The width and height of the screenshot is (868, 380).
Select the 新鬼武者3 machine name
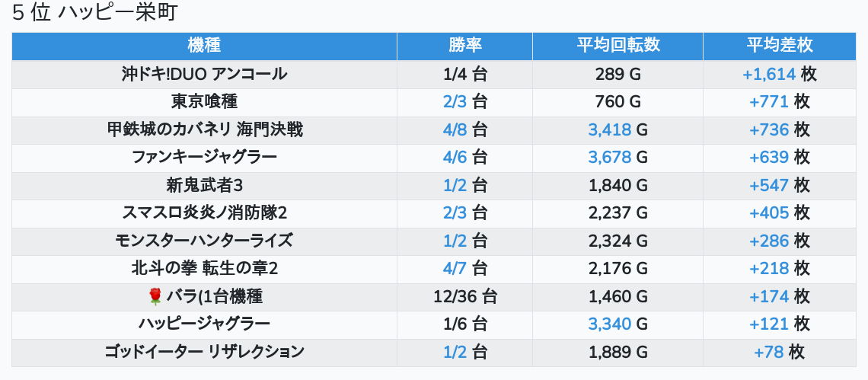pos(204,185)
